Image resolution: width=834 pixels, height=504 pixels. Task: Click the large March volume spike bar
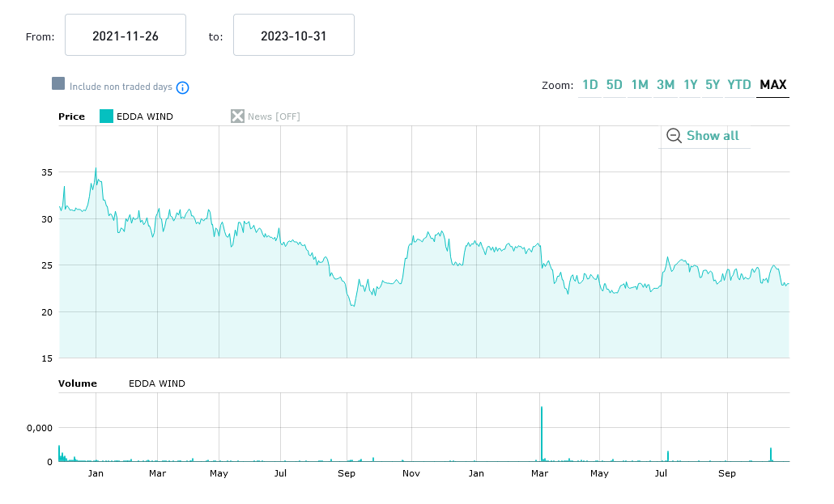[541, 434]
